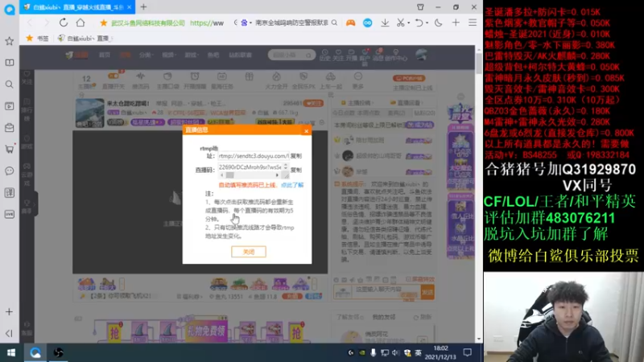The image size is (644, 362).
Task: Close the 直播信息 dialog with X
Action: click(x=306, y=131)
